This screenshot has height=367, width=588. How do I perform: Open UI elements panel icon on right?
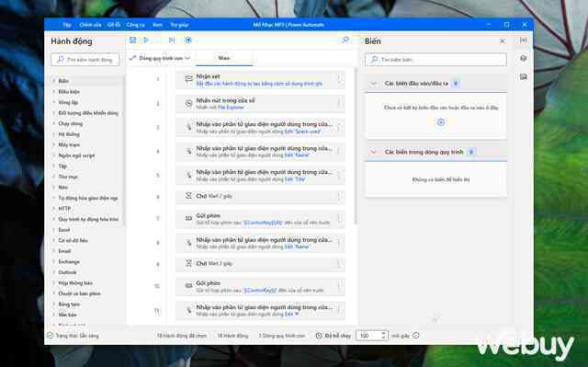523,58
